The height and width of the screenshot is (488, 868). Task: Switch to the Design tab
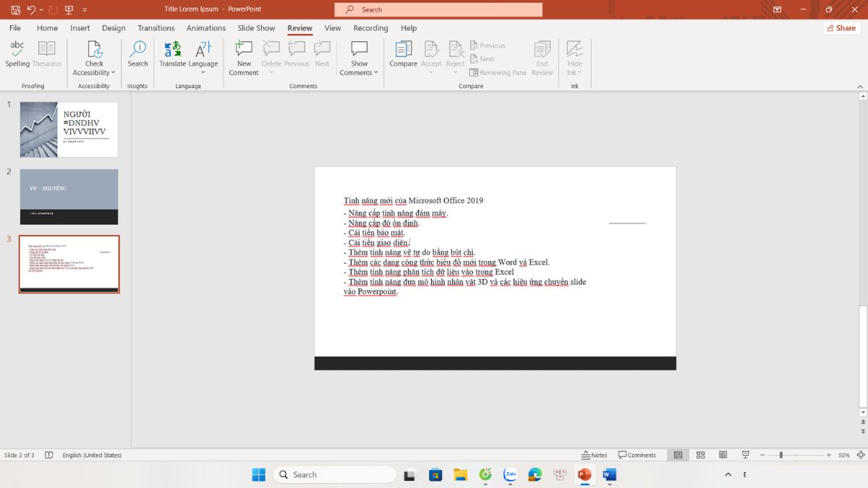114,28
